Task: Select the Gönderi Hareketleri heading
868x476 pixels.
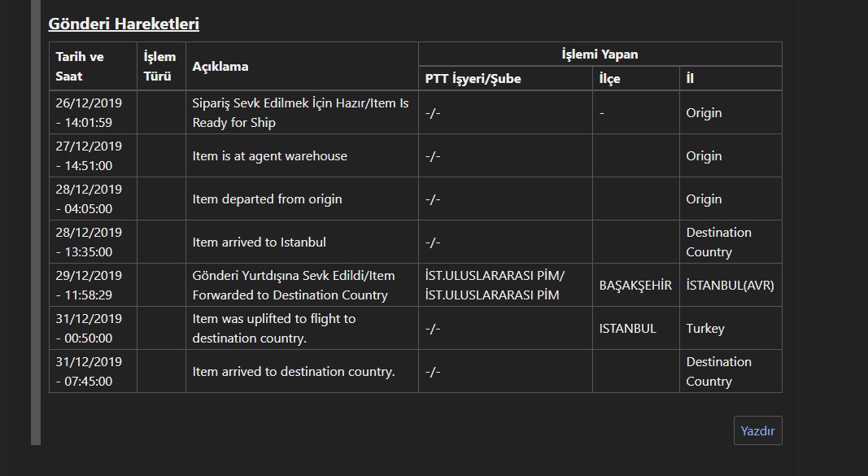Action: (124, 24)
